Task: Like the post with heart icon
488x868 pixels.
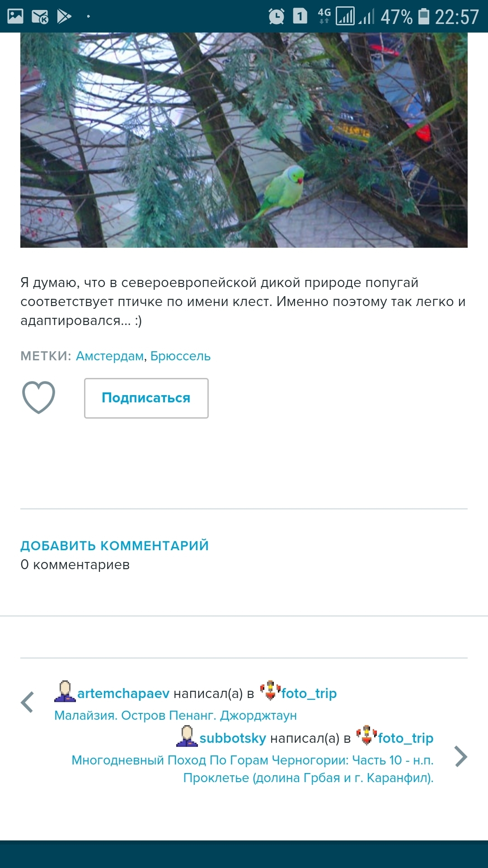Action: point(38,397)
